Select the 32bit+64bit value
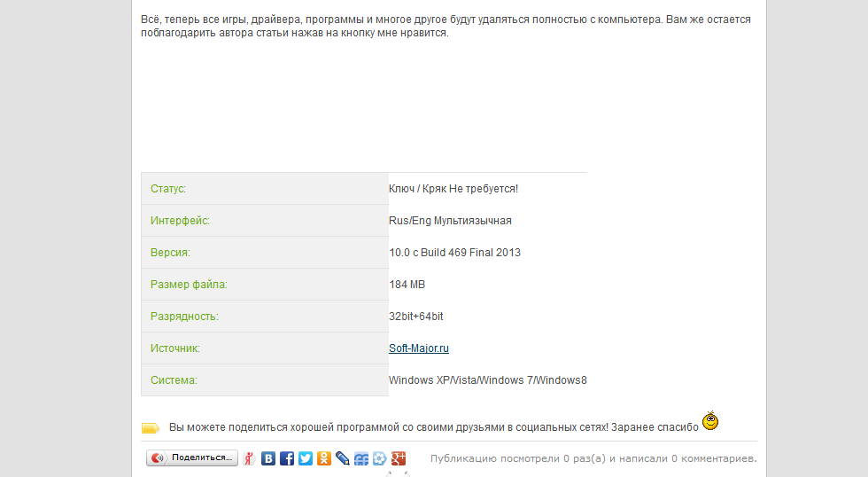 click(x=415, y=317)
